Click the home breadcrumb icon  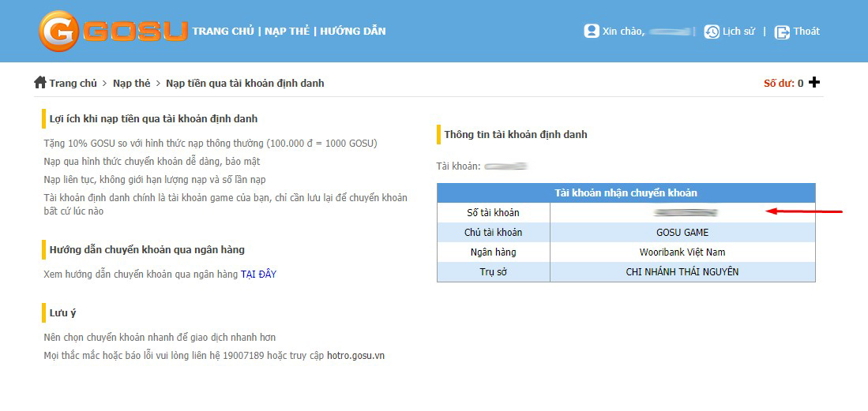pyautogui.click(x=39, y=82)
